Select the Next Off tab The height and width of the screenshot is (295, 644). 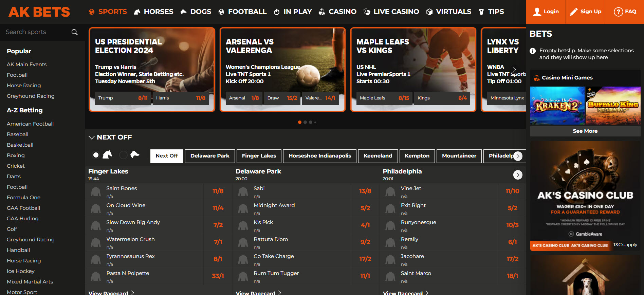click(167, 156)
